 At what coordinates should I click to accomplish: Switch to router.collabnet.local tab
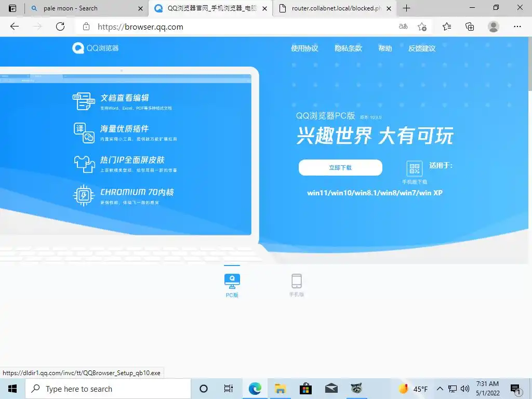pos(335,8)
